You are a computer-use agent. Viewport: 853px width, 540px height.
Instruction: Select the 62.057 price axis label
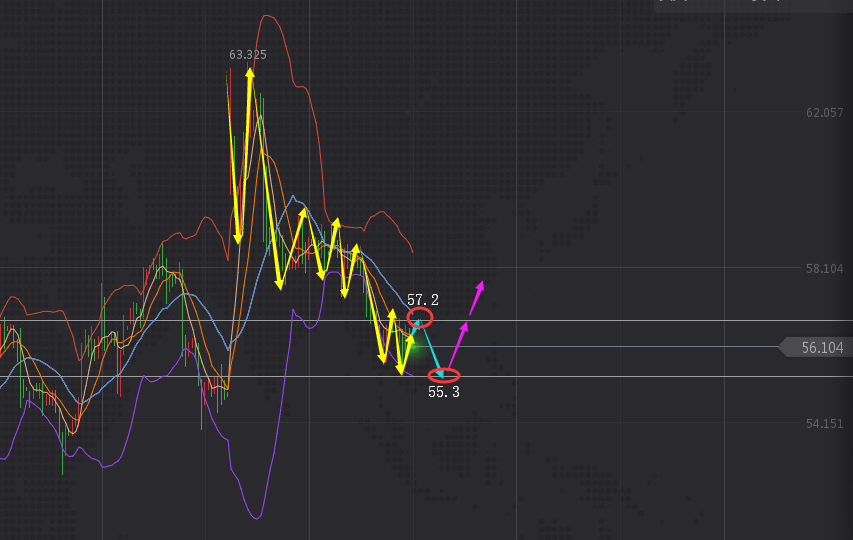point(824,113)
